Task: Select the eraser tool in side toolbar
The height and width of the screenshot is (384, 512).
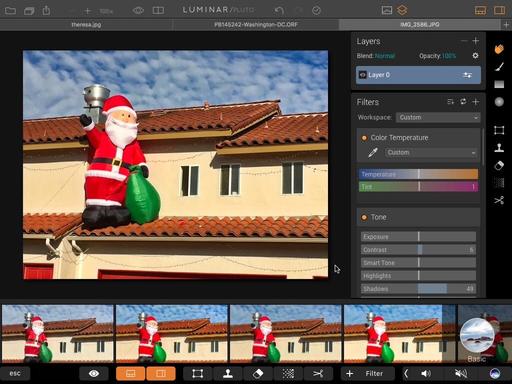Action: coord(499,165)
